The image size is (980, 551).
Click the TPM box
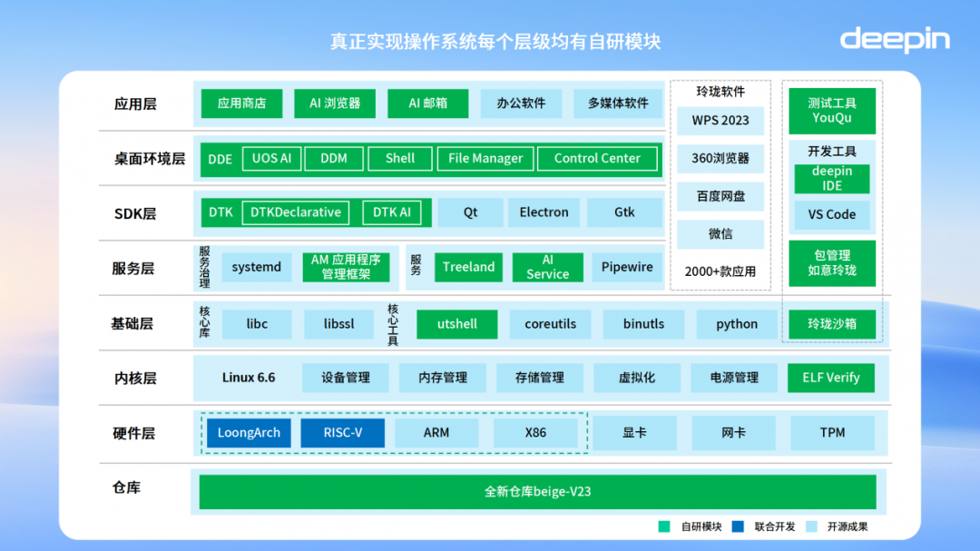pyautogui.click(x=832, y=433)
